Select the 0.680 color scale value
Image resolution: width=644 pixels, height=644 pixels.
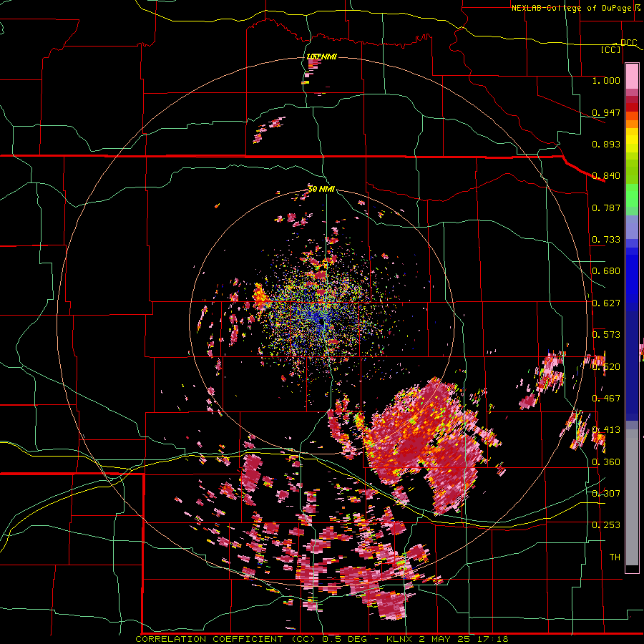(x=606, y=270)
